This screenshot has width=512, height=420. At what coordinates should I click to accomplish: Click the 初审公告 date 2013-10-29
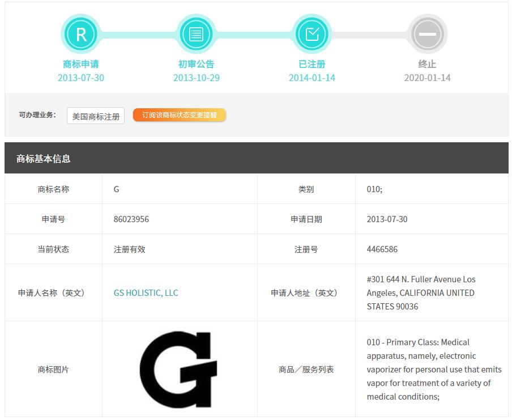tap(197, 78)
